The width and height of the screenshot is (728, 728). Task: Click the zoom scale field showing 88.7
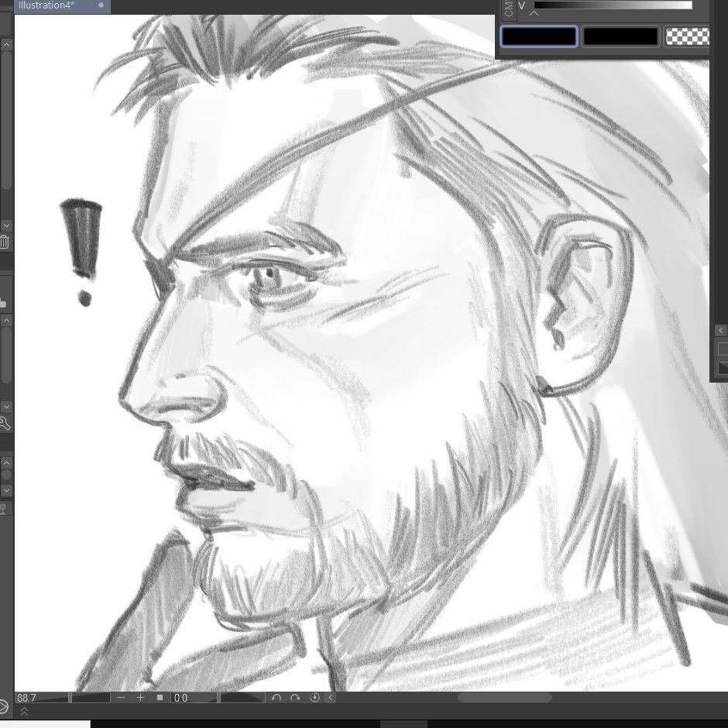[x=42, y=697]
